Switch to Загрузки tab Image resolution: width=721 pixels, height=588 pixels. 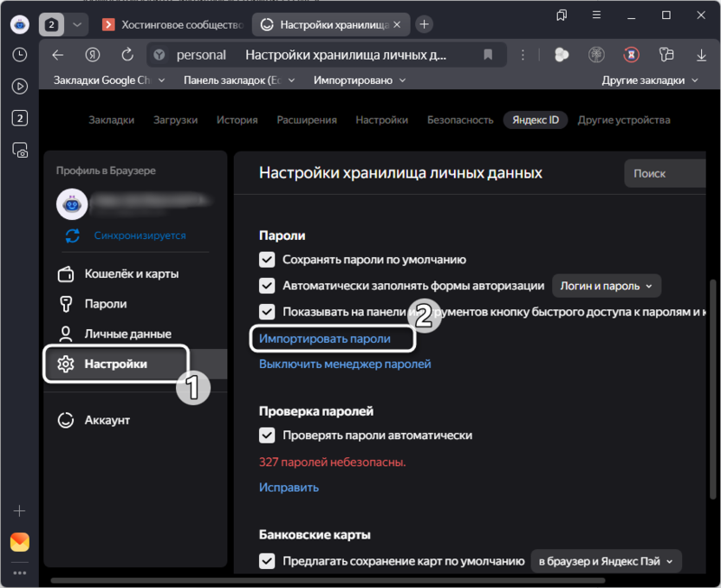point(175,120)
